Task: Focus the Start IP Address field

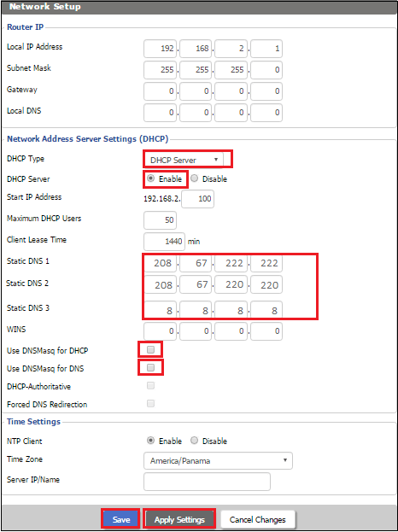Action: click(x=198, y=199)
